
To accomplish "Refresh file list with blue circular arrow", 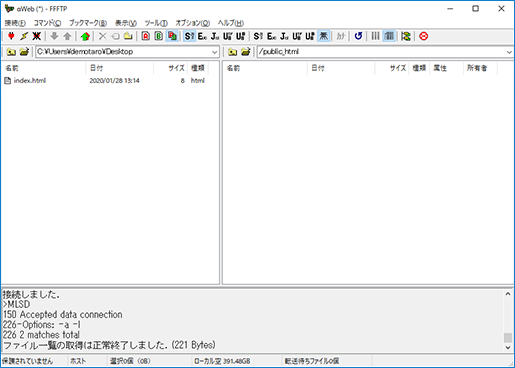I will coord(358,36).
